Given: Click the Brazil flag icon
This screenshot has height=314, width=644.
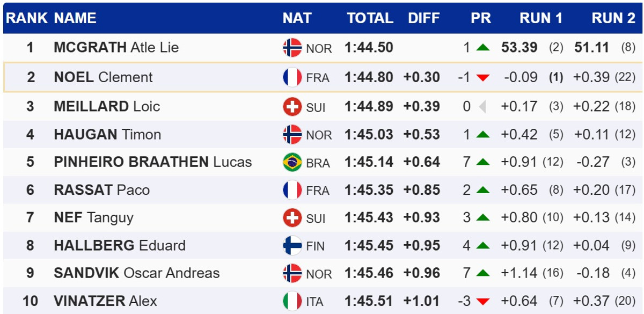Looking at the screenshot, I should (292, 162).
